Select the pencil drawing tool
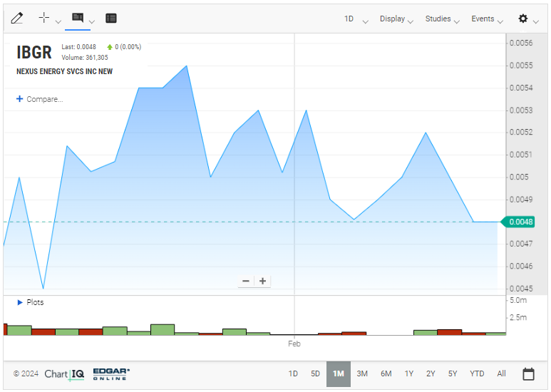This screenshot has height=392, width=551. tap(17, 18)
